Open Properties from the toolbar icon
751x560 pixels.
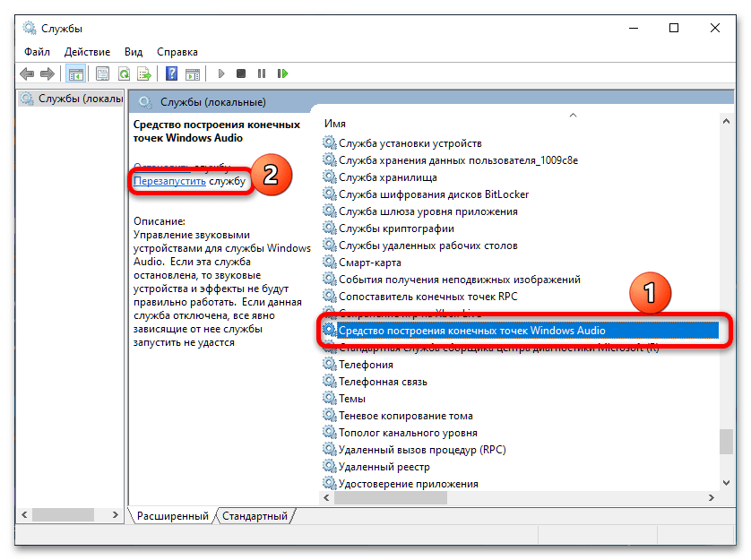pos(102,73)
